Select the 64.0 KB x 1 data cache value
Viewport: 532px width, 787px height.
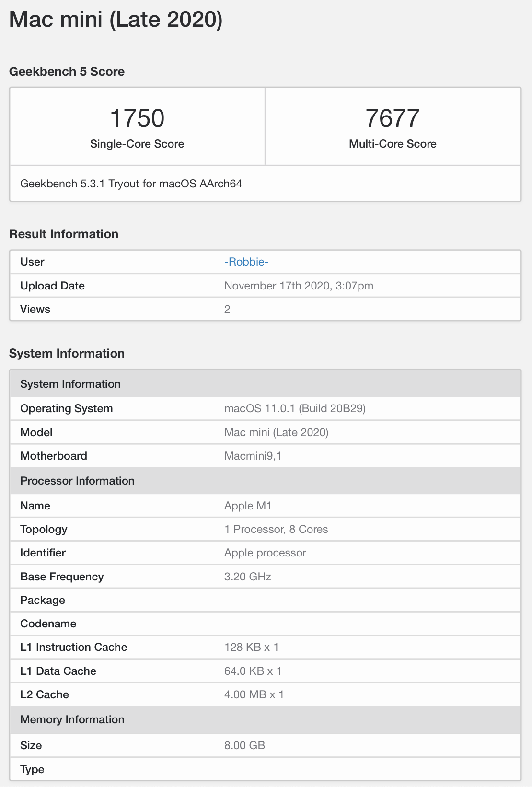click(x=253, y=671)
